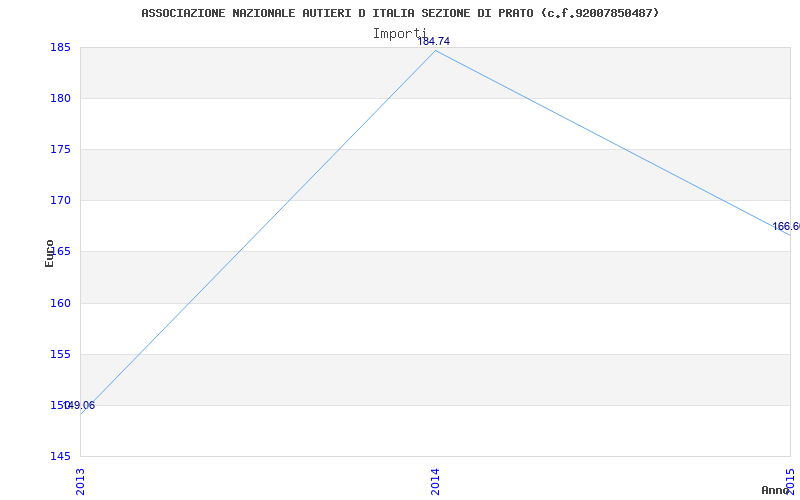Image resolution: width=800 pixels, height=500 pixels.
Task: Click the 155 y-axis tick label
Action: point(60,354)
